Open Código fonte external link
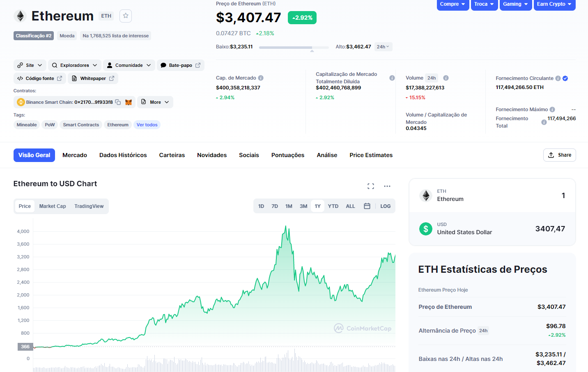Screen dimensions: 588x372 (x=40, y=78)
